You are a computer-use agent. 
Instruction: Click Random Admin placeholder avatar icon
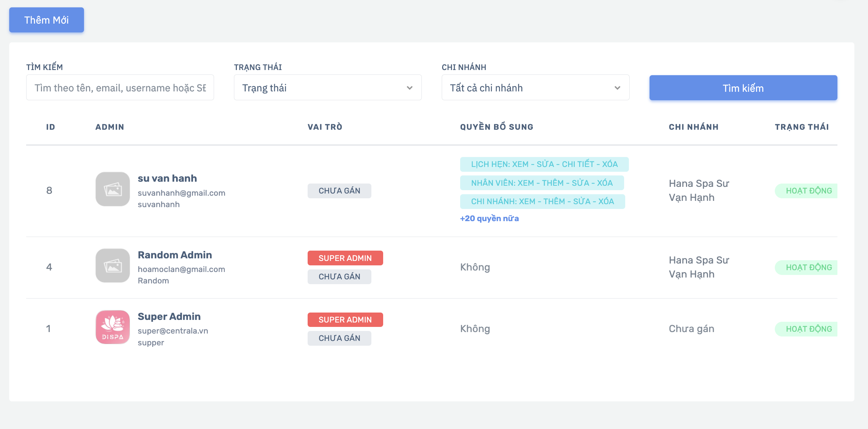click(113, 266)
